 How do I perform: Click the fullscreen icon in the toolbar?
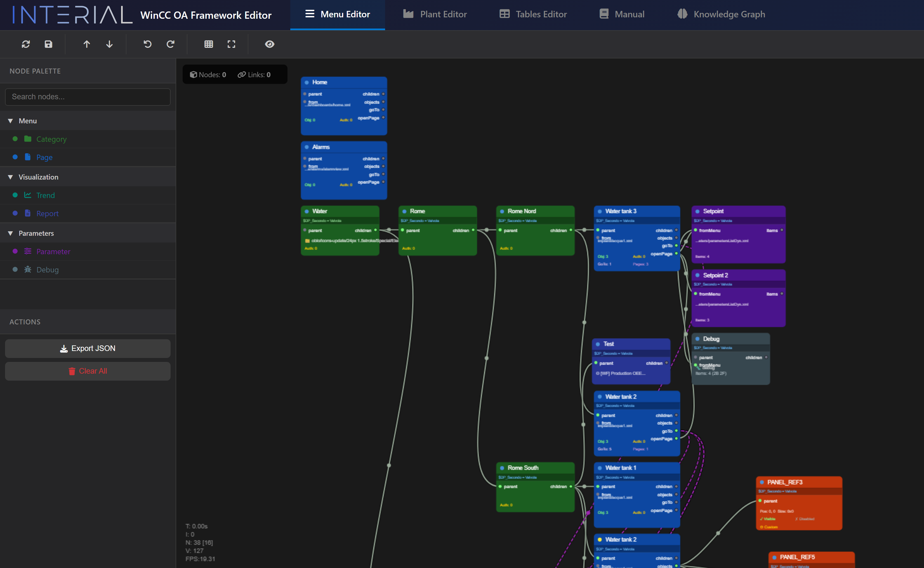pyautogui.click(x=231, y=44)
